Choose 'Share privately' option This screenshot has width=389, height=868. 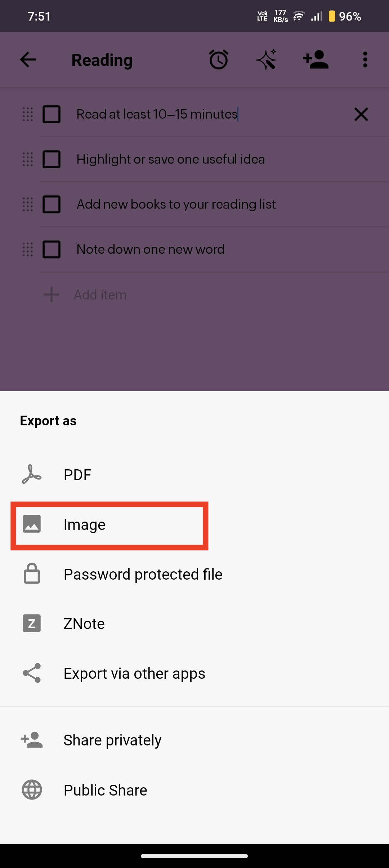coord(112,740)
